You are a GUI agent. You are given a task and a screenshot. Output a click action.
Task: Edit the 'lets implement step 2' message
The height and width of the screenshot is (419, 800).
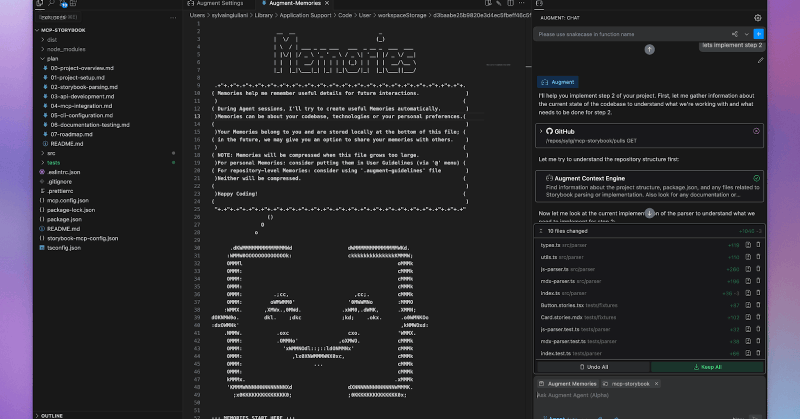pos(760,60)
